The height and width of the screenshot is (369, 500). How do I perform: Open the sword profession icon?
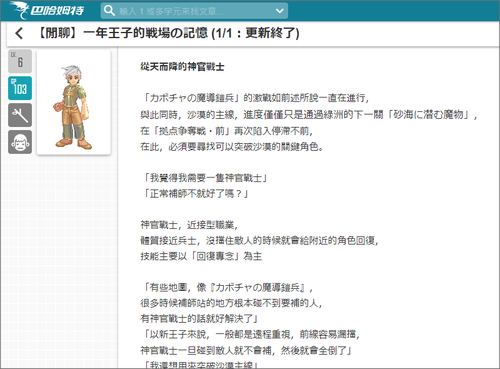pyautogui.click(x=20, y=115)
